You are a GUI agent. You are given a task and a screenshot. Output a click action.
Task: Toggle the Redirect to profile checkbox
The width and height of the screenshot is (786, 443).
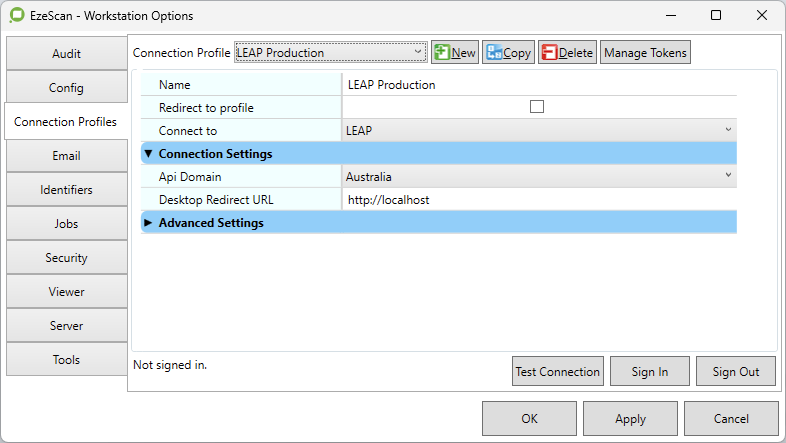537,108
